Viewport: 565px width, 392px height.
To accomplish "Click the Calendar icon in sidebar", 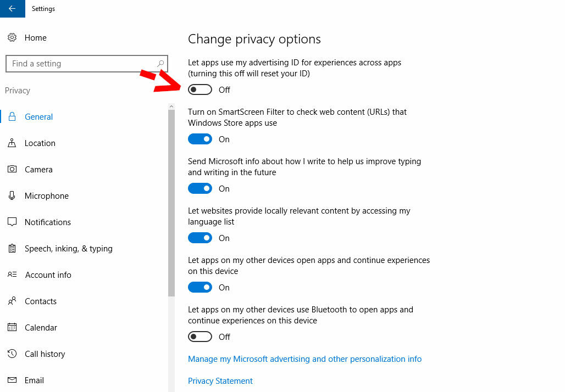I will tap(12, 327).
